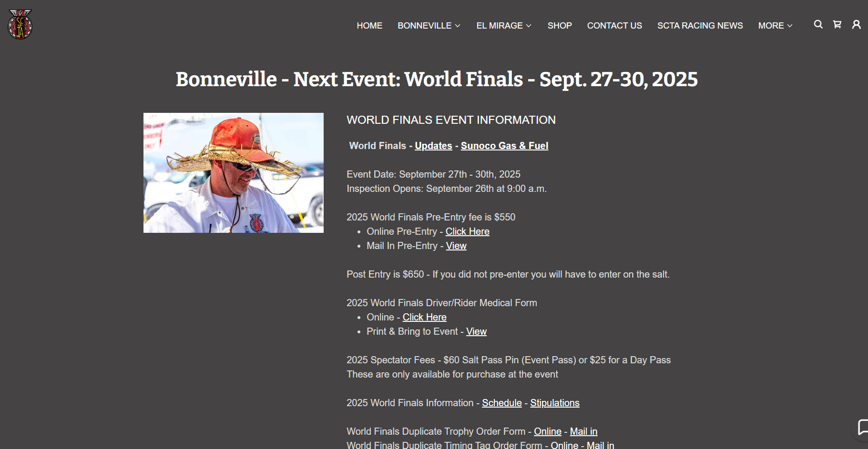This screenshot has width=868, height=449.
Task: Open SCTA Racing News page
Action: pos(700,26)
